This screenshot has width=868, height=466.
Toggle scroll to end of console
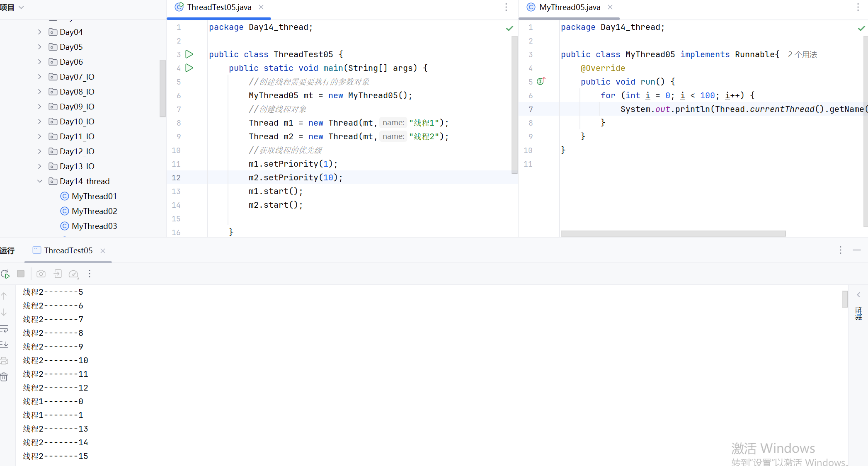[x=4, y=345]
